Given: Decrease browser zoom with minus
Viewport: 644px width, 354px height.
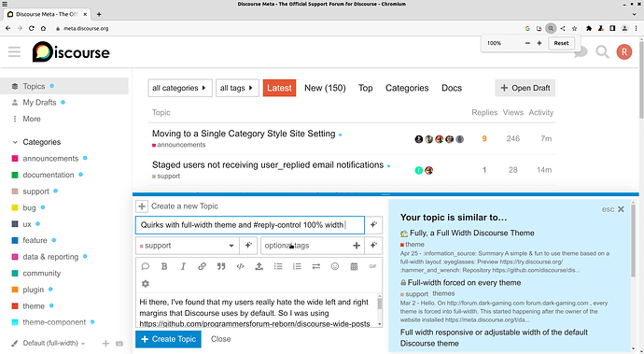Looking at the screenshot, I should [527, 43].
